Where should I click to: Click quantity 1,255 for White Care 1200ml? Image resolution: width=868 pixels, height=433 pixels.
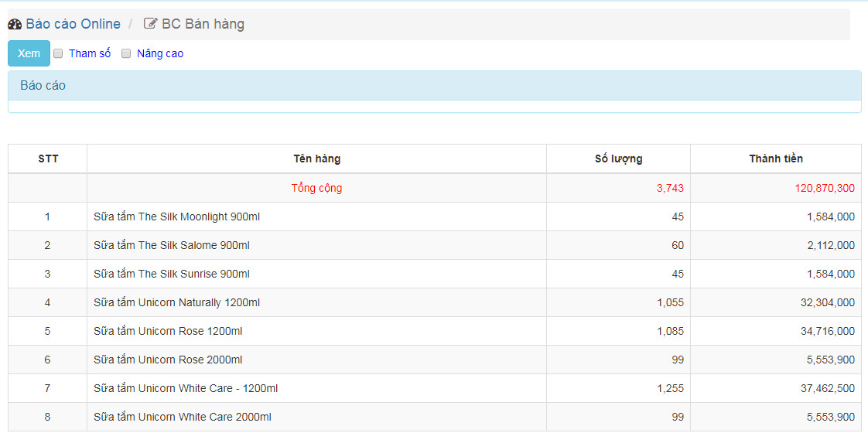[671, 388]
